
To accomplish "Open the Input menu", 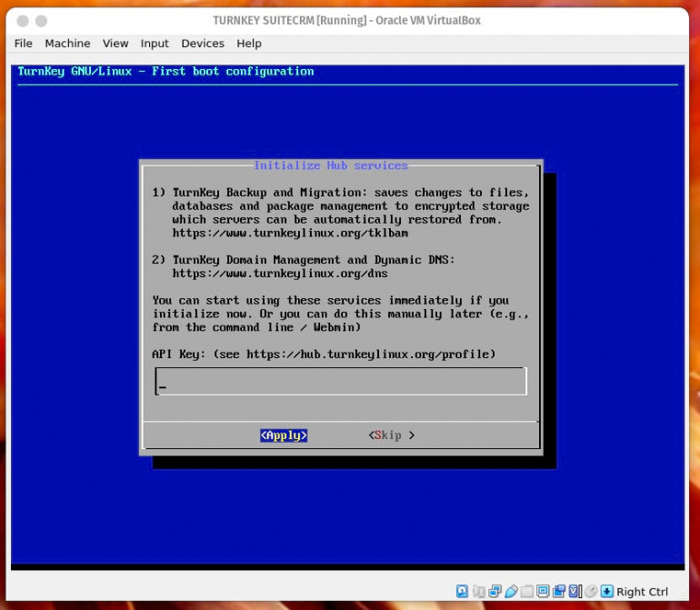I will (x=155, y=44).
